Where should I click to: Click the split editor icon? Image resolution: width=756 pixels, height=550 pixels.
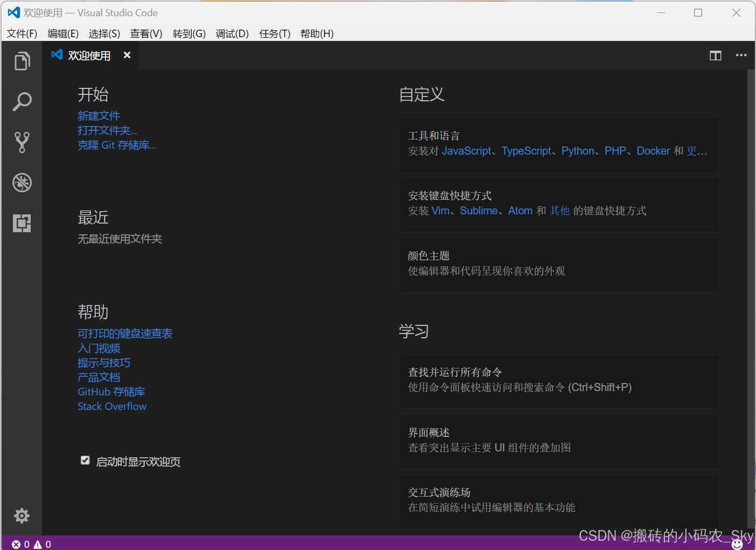[x=716, y=55]
